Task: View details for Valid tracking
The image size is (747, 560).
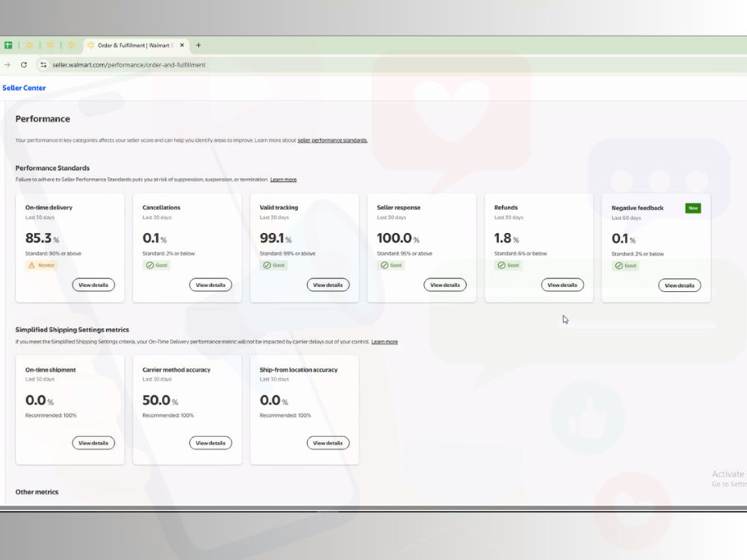Action: 328,284
